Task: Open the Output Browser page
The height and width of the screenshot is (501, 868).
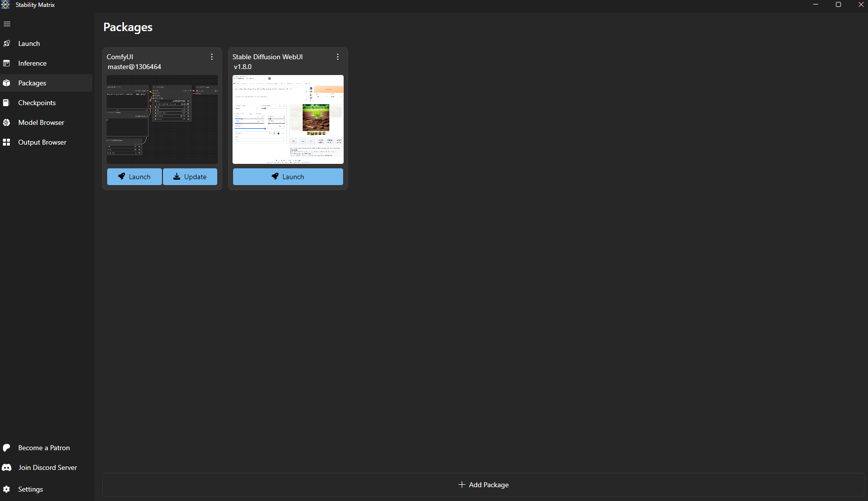Action: click(x=46, y=142)
